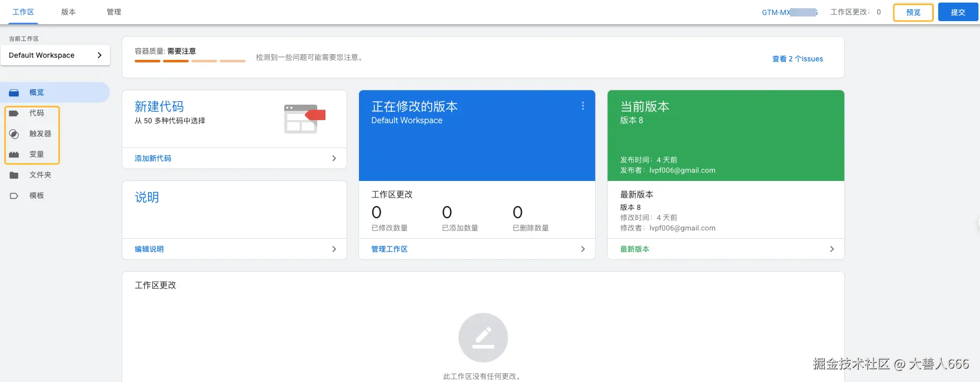Click the 已修改数量 count
The height and width of the screenshot is (382, 980).
point(377,212)
